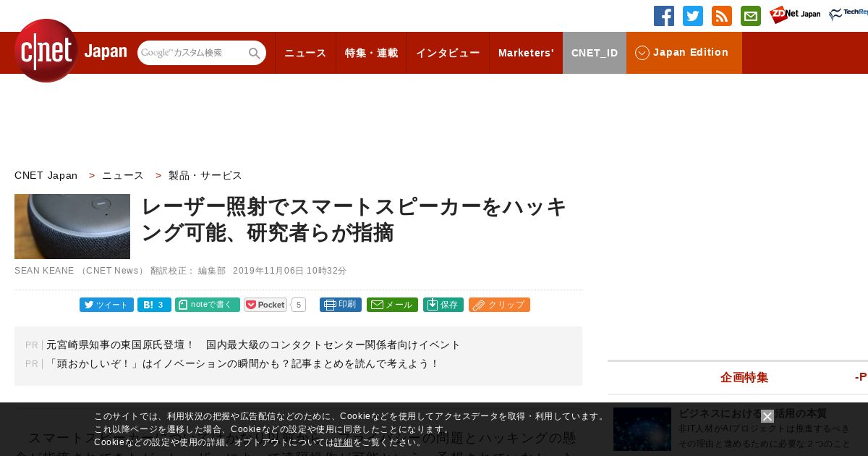Open the blue AI feature thumbnail
The width and height of the screenshot is (868, 456).
point(642,429)
